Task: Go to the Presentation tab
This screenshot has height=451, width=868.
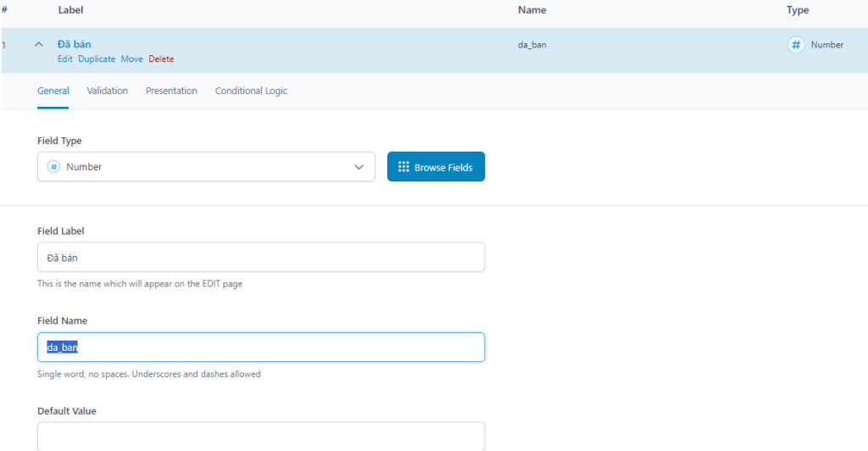Action: (171, 91)
